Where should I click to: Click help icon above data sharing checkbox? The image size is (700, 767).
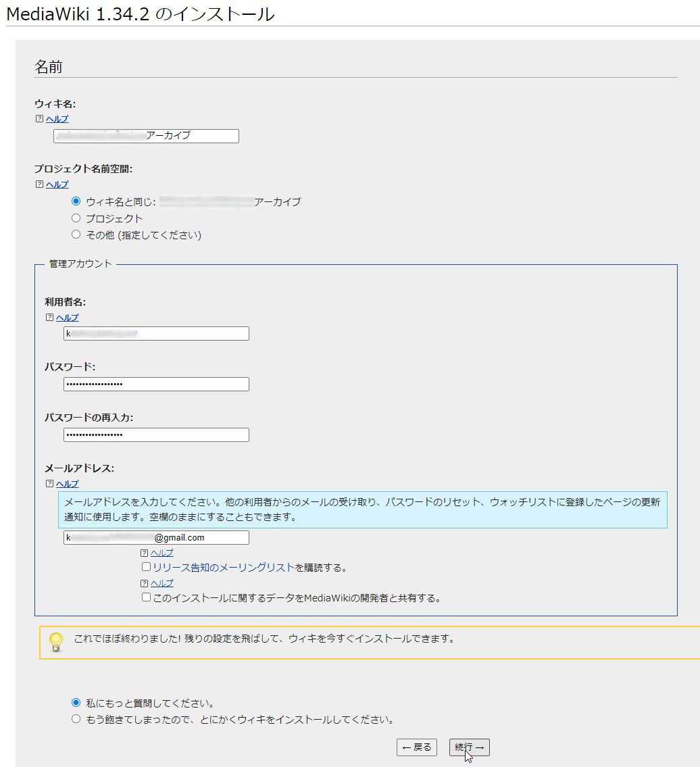[144, 583]
